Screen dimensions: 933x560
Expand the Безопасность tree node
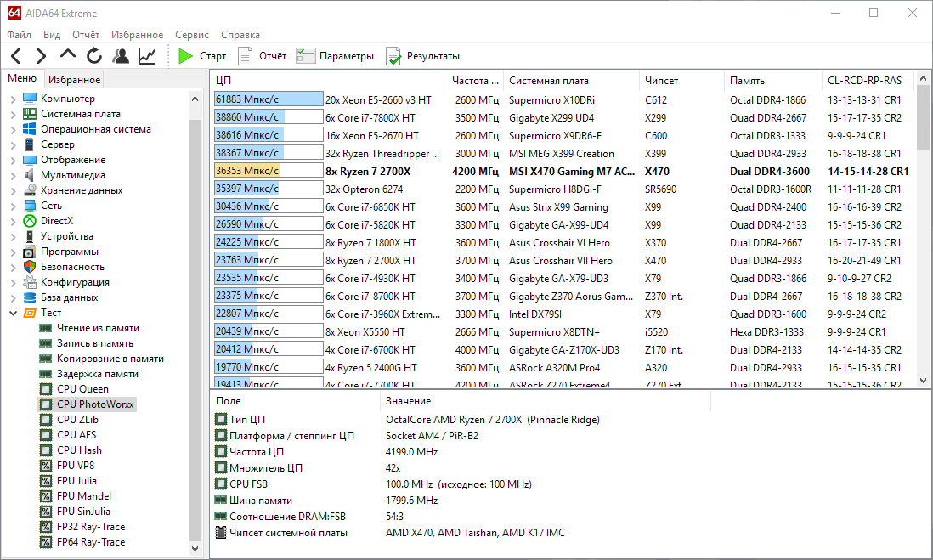pyautogui.click(x=13, y=267)
